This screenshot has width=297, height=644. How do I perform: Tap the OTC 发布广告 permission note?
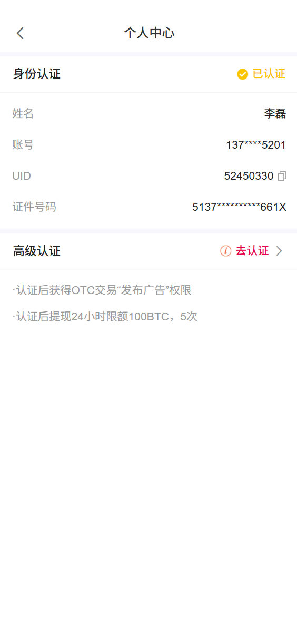(102, 290)
